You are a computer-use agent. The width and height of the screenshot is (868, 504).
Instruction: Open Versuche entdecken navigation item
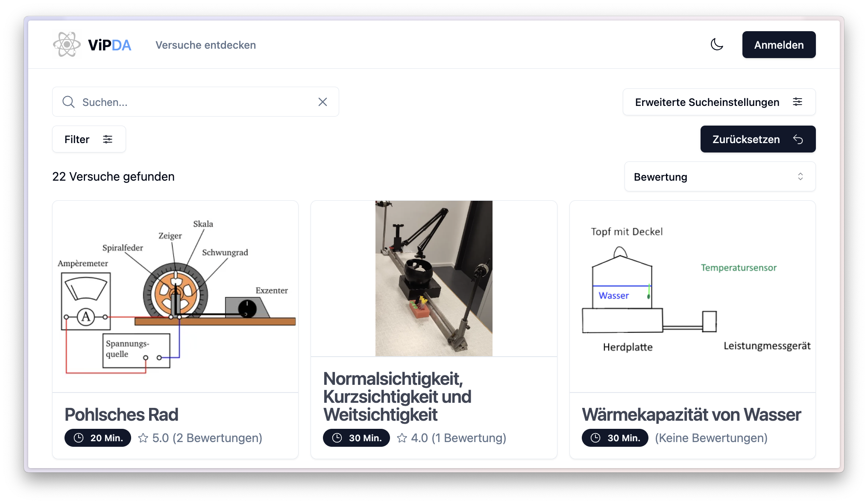(205, 45)
